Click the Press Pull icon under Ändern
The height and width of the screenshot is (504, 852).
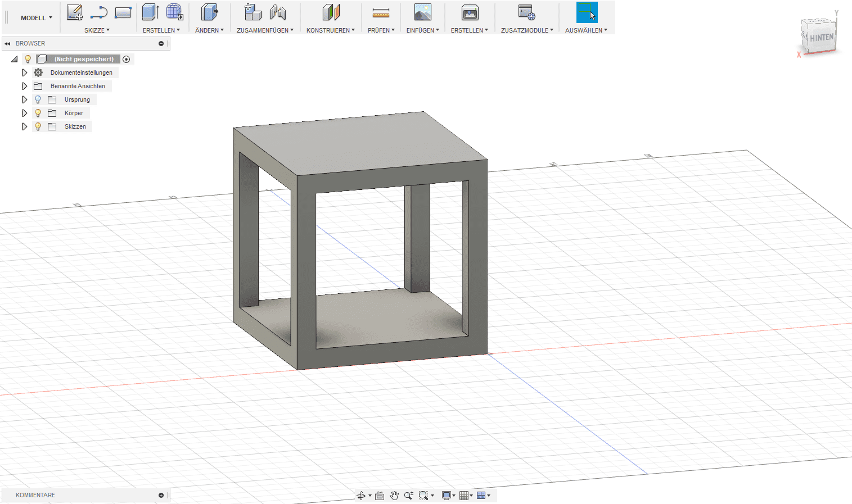point(209,12)
